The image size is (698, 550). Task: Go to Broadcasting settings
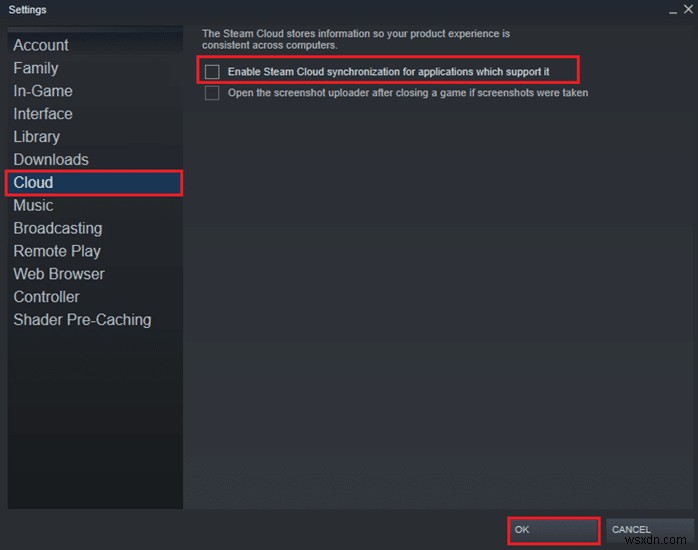pos(58,228)
